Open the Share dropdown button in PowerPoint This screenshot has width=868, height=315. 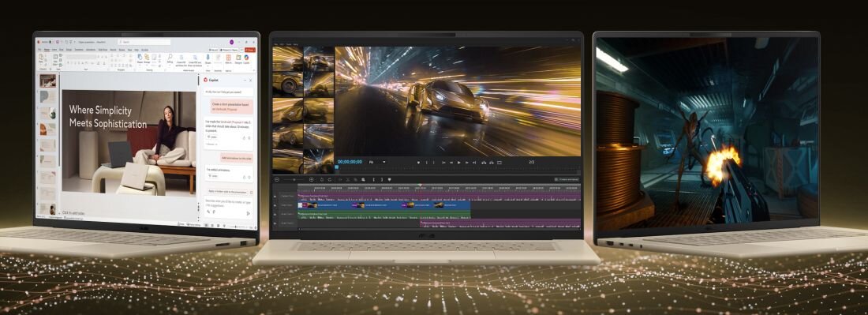pos(250,50)
